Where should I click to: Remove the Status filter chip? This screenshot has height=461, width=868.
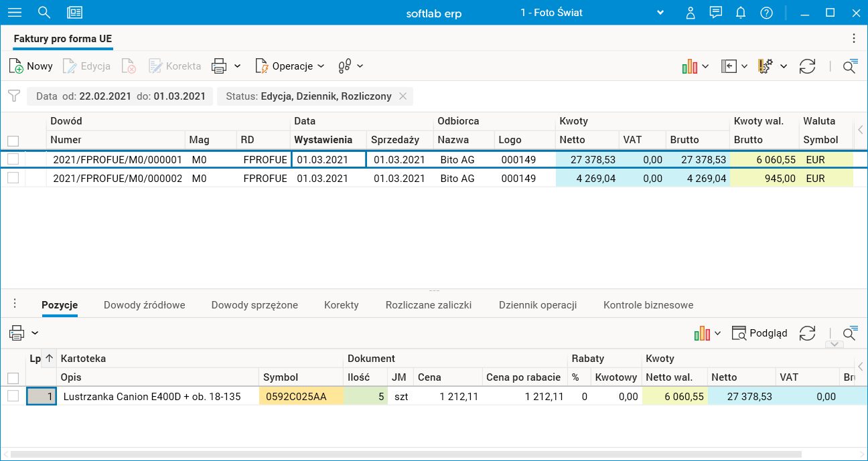tap(403, 96)
